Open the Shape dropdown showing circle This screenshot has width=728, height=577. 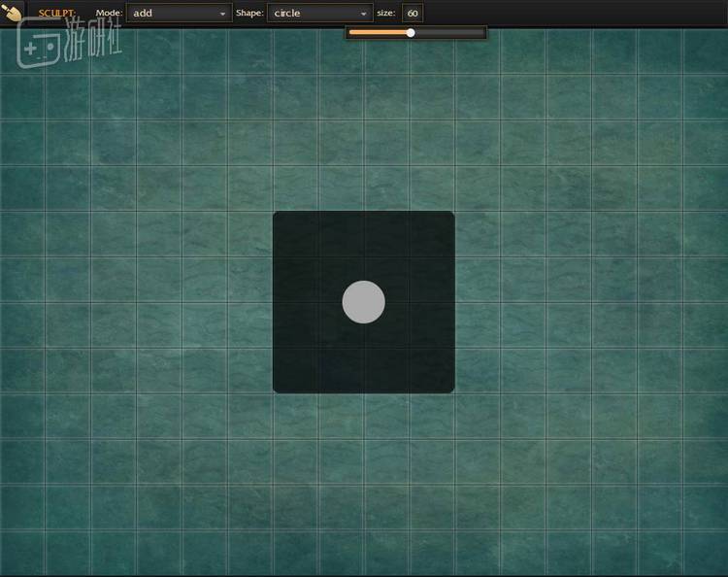click(318, 14)
